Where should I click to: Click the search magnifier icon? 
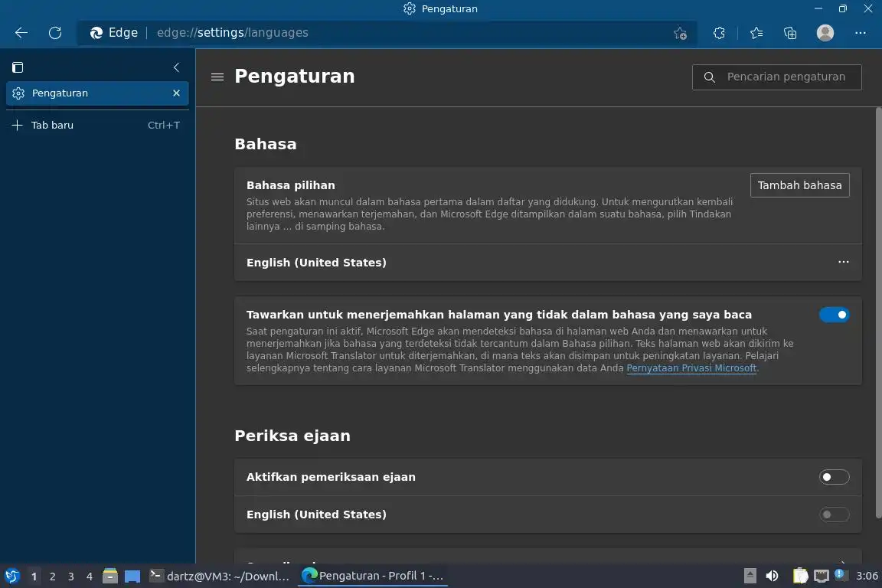(710, 77)
